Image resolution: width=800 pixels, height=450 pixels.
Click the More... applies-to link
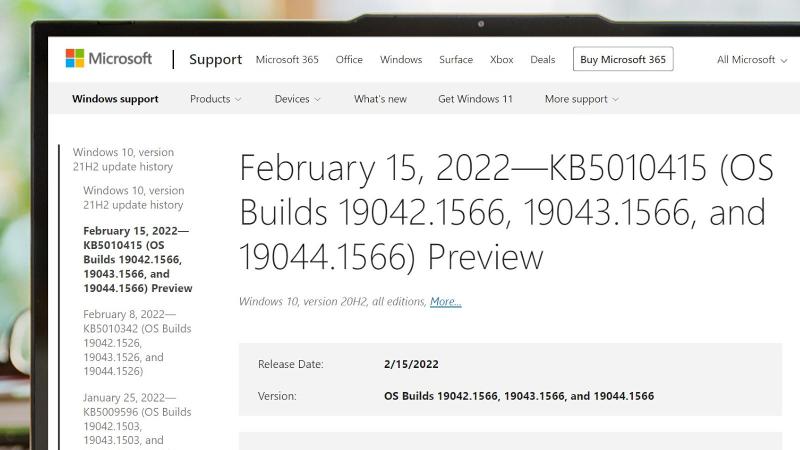pos(445,302)
